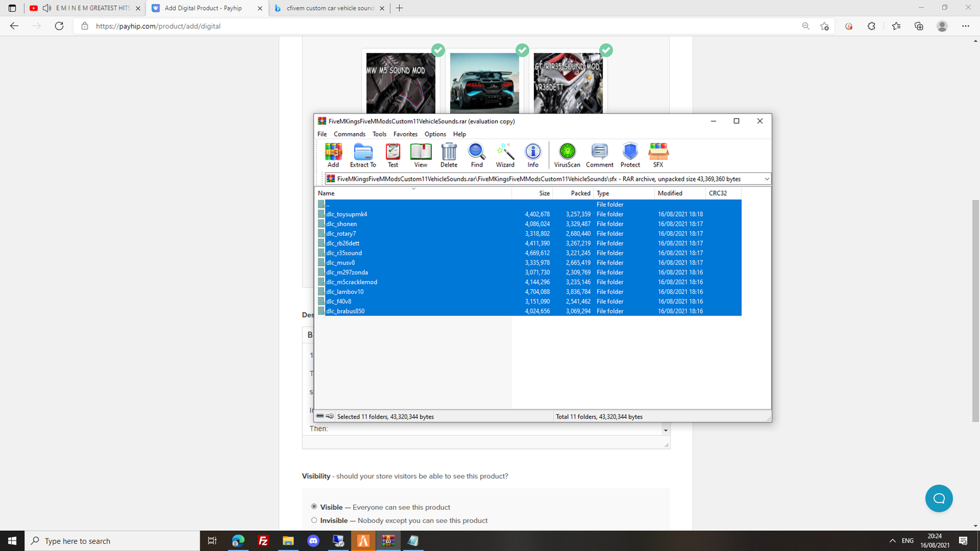980x551 pixels.
Task: Click the Extract To toolbar icon
Action: 363,155
